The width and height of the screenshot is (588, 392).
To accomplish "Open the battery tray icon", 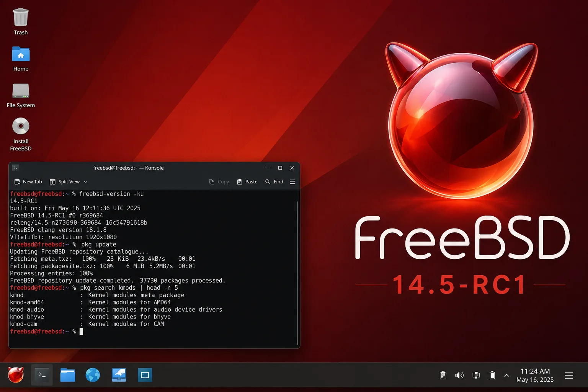I will click(492, 375).
